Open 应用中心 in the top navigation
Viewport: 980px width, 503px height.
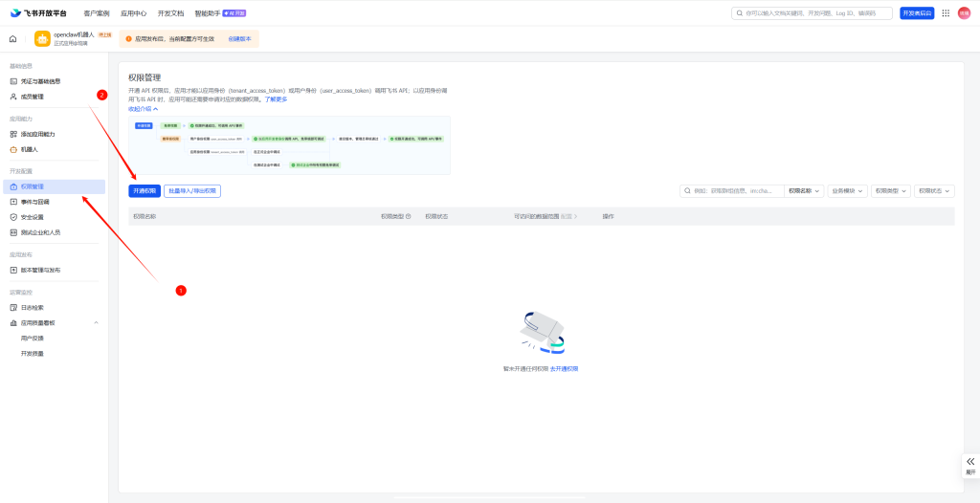pyautogui.click(x=134, y=13)
